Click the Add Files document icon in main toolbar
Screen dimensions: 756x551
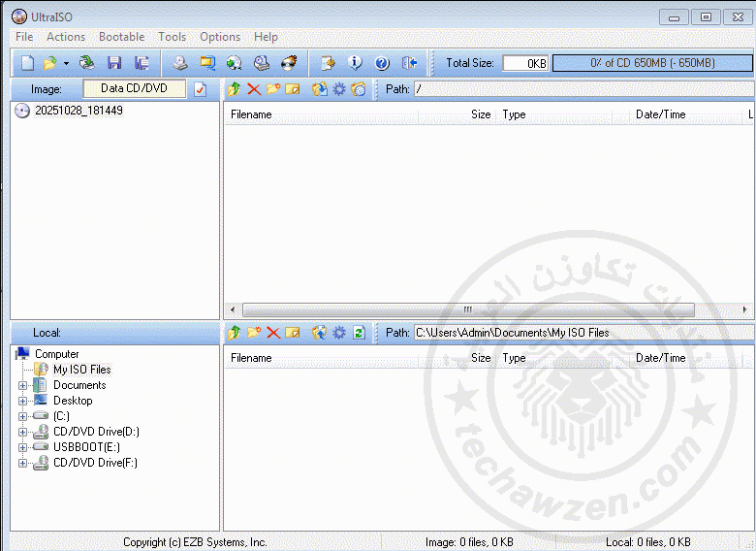328,63
